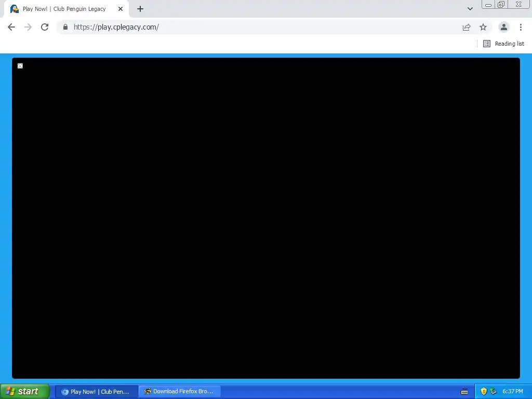This screenshot has height=399, width=532.
Task: Open a new tab with the plus button
Action: tap(140, 9)
